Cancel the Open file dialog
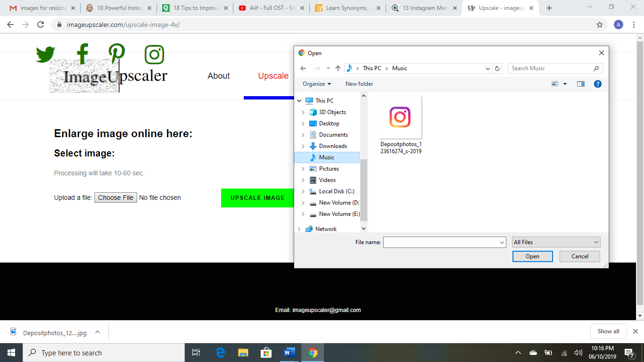This screenshot has width=644, height=362. click(x=580, y=256)
